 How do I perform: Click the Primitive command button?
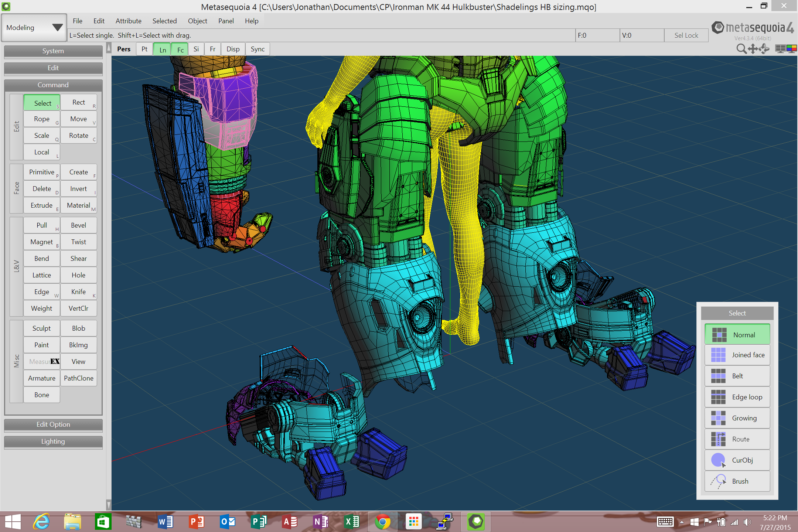click(42, 172)
